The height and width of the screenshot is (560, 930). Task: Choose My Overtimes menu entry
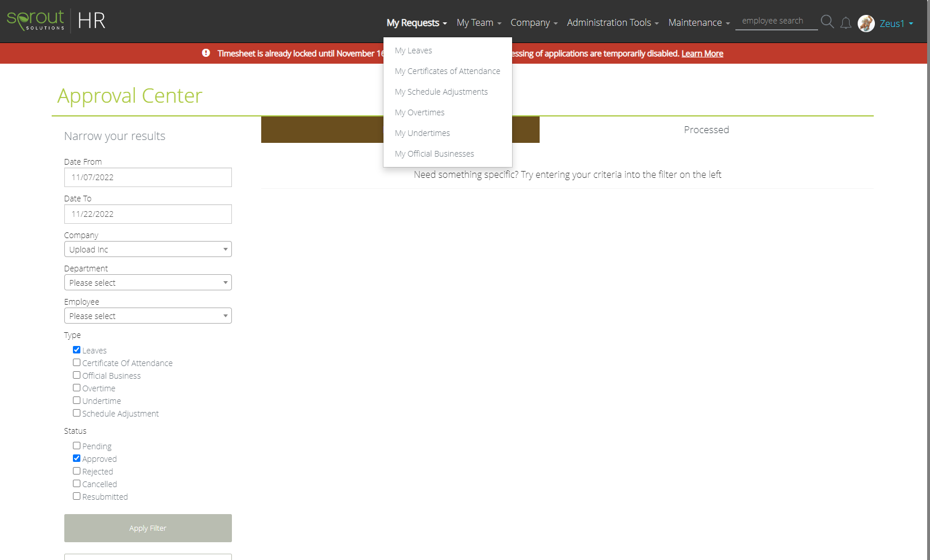pos(420,112)
